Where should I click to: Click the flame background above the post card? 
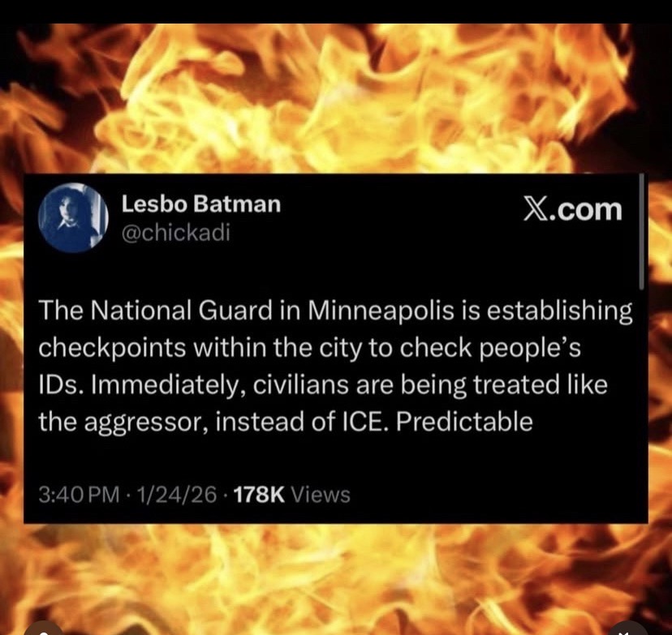[x=336, y=98]
